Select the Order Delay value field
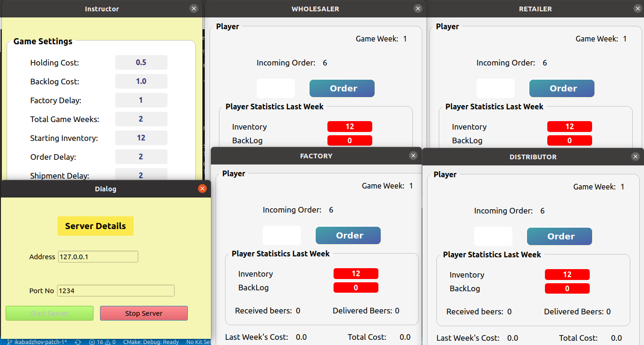The height and width of the screenshot is (345, 644). click(141, 156)
